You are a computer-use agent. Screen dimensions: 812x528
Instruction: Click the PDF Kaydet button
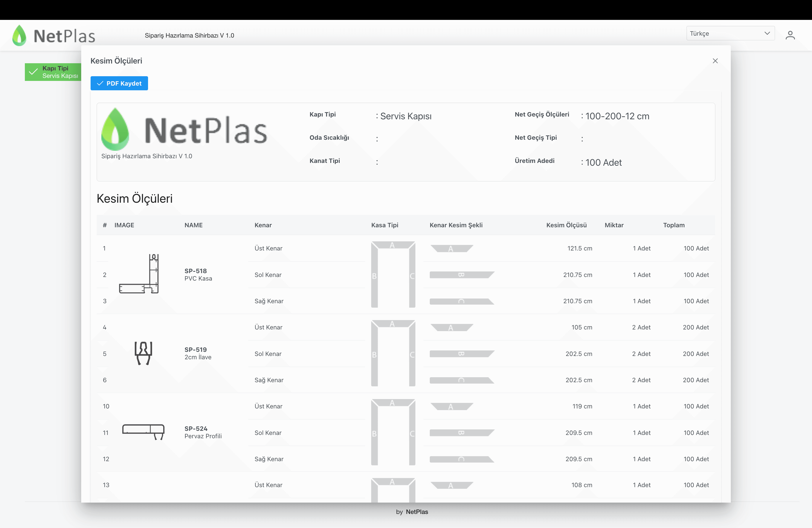[119, 83]
